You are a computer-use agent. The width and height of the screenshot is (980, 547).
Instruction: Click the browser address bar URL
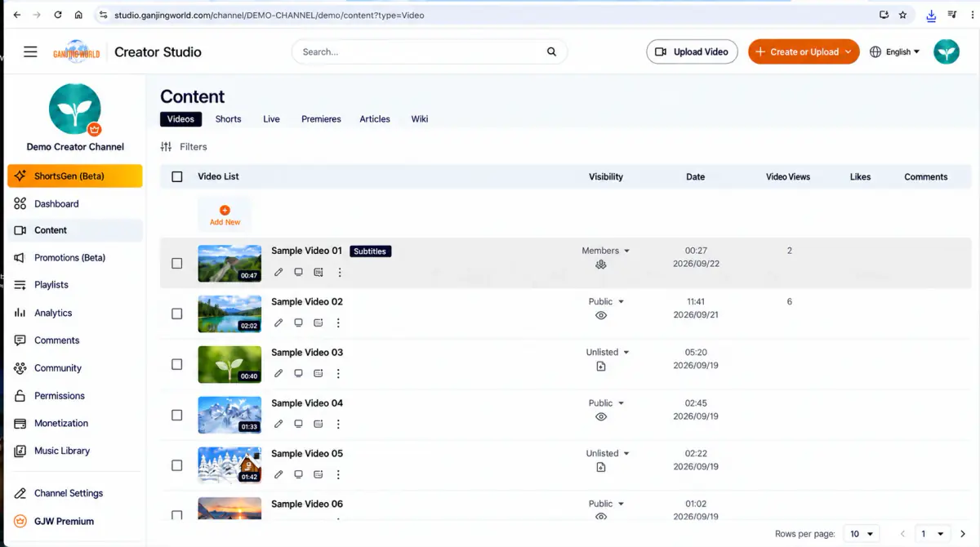pos(269,15)
